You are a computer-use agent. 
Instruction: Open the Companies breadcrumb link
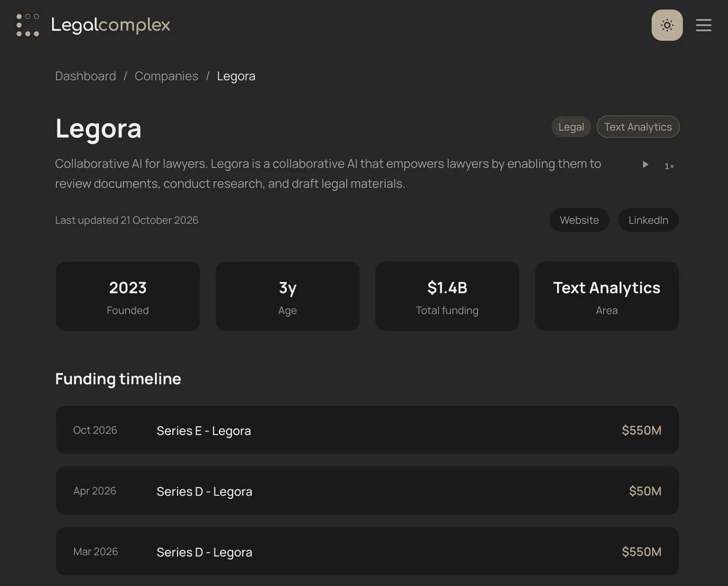click(166, 76)
